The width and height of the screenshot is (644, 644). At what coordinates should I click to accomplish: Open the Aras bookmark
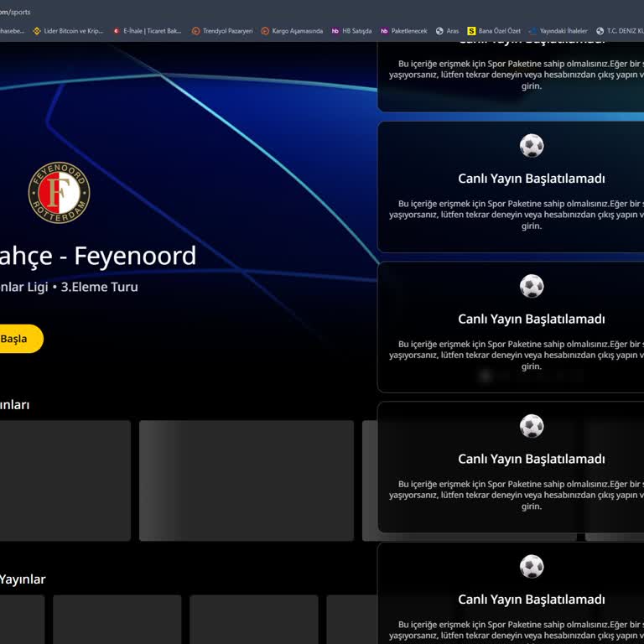point(448,31)
